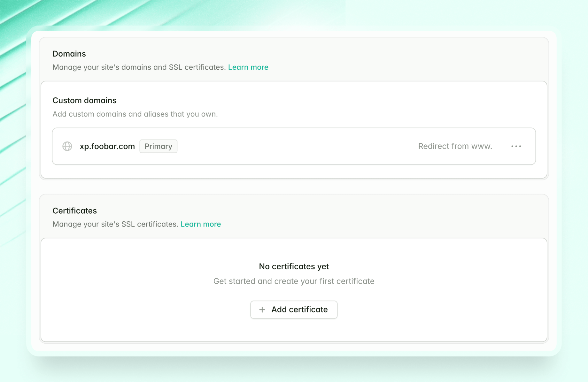
Task: Click 'Manage your site's domains and SSL' text
Action: click(x=139, y=67)
